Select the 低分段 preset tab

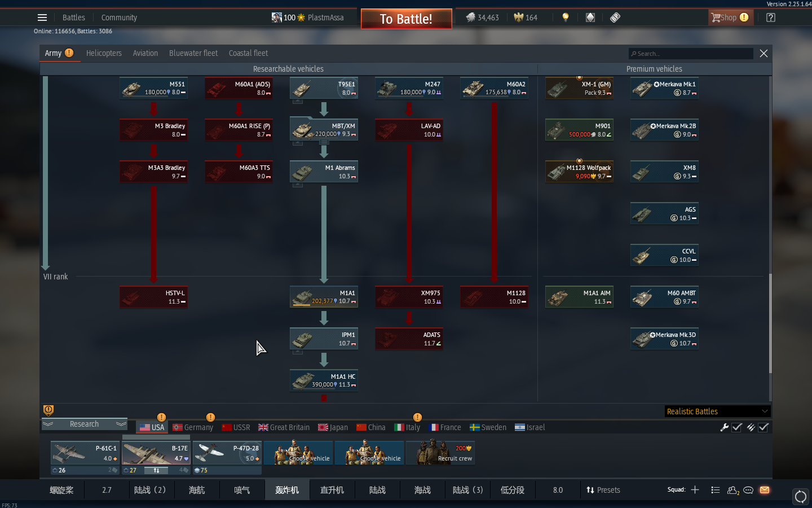coord(513,490)
